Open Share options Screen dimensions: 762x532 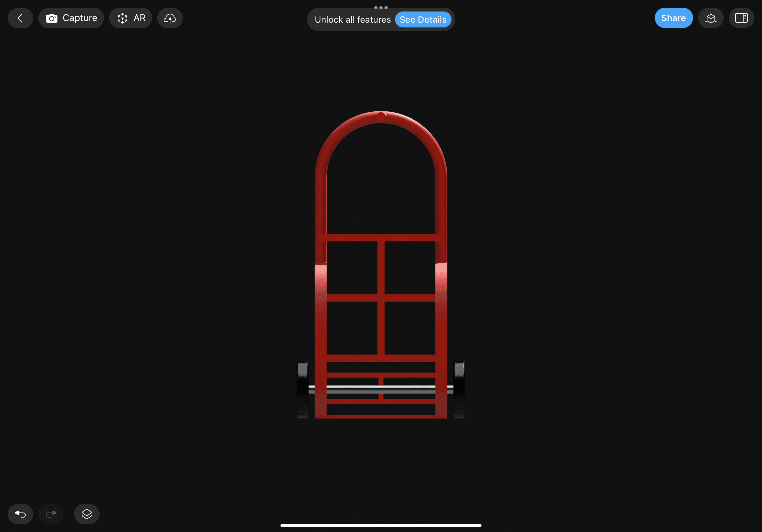673,18
